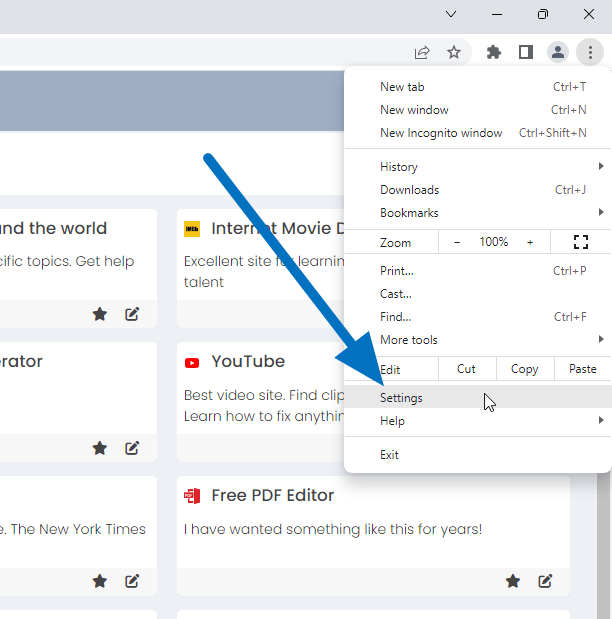
Task: Favorite the Free PDF Editor card star
Action: tap(513, 581)
